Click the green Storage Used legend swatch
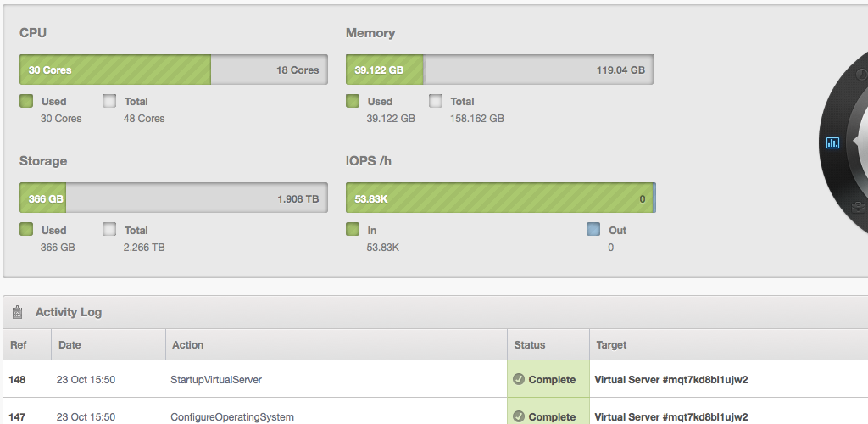 (26, 229)
